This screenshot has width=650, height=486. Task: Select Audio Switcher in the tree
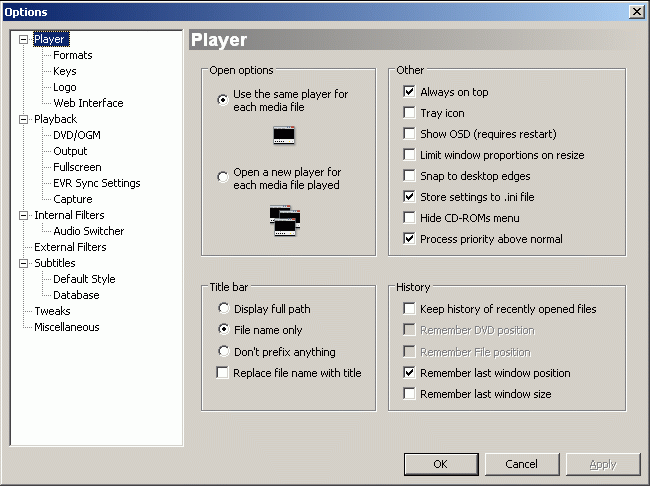[x=88, y=232]
